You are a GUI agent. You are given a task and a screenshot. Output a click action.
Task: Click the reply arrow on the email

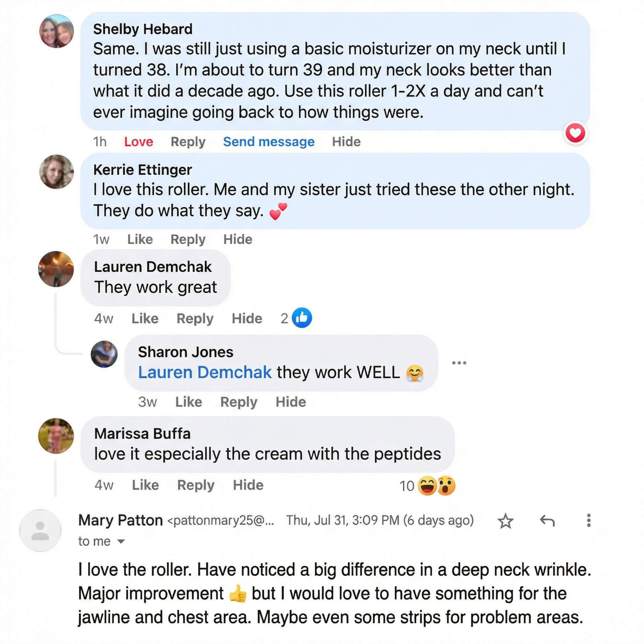click(547, 521)
